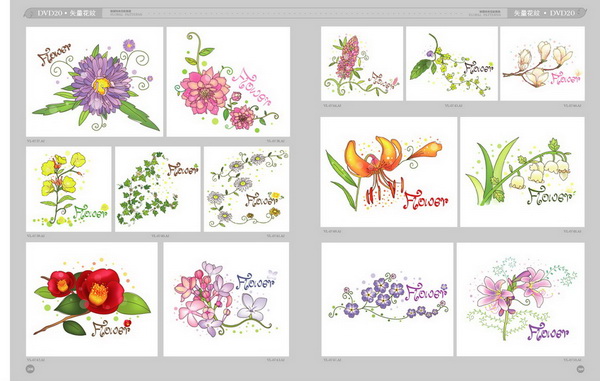Choose the yellow blossoms stem thumbnail
The image size is (600, 381).
[x=68, y=189]
